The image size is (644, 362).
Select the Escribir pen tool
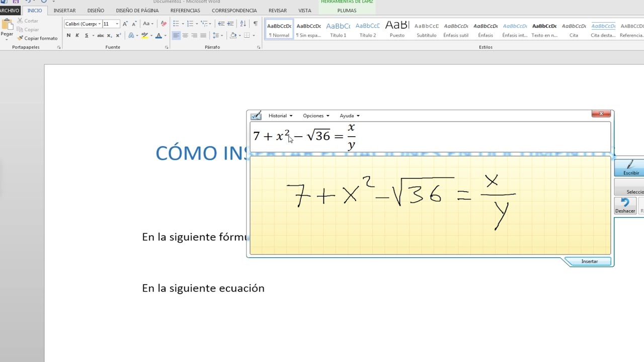click(630, 168)
